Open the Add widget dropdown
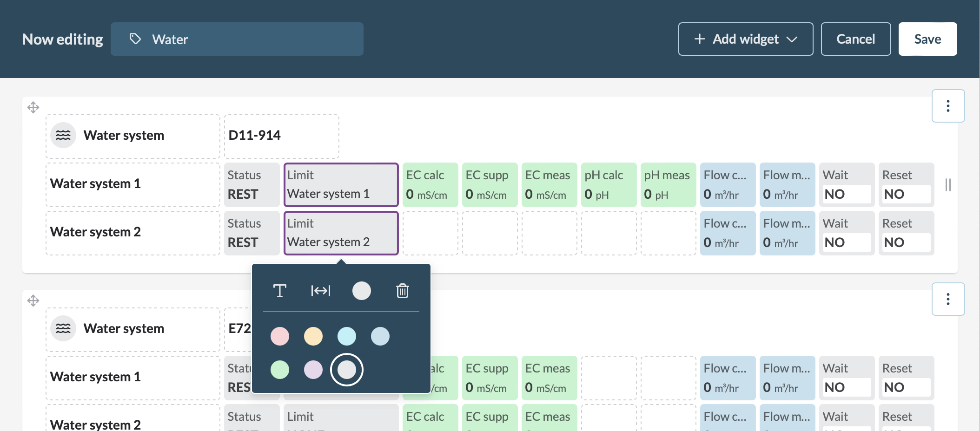 tap(745, 39)
